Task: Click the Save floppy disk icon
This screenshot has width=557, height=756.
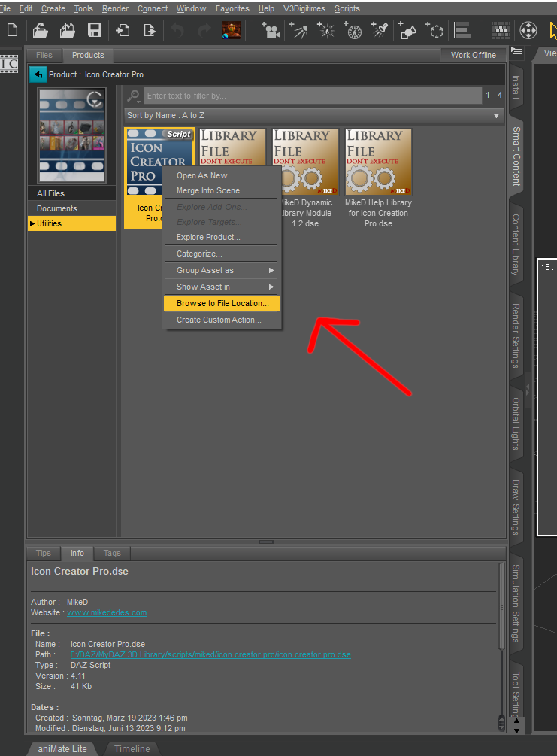Action: tap(95, 30)
